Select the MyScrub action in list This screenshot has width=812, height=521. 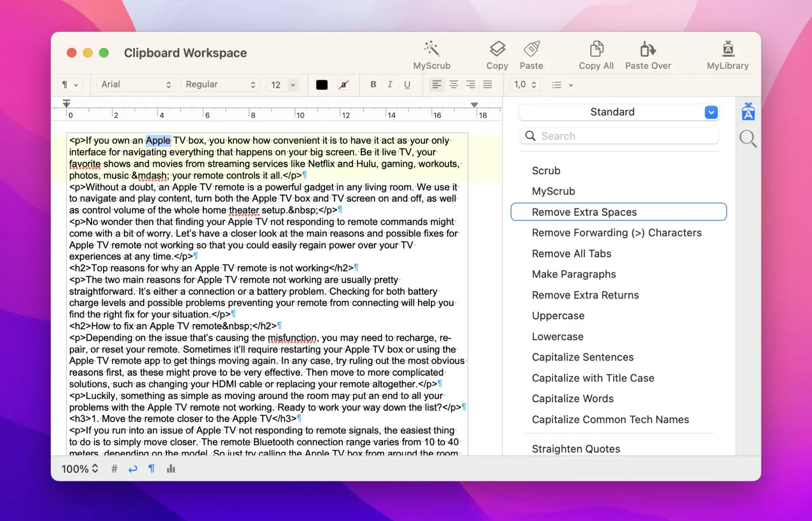(553, 191)
